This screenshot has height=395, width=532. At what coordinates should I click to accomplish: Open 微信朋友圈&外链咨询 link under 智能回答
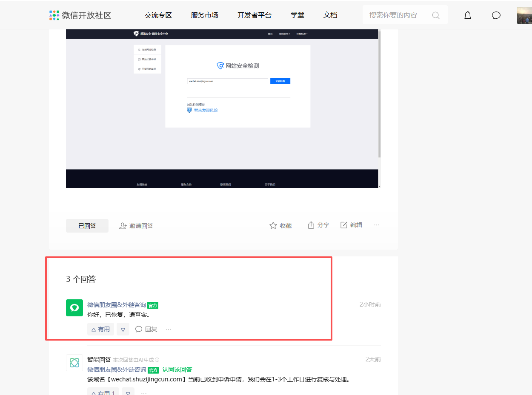117,369
